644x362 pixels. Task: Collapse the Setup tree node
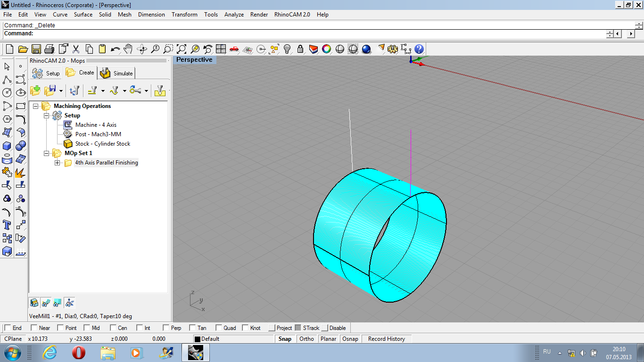tap(47, 115)
